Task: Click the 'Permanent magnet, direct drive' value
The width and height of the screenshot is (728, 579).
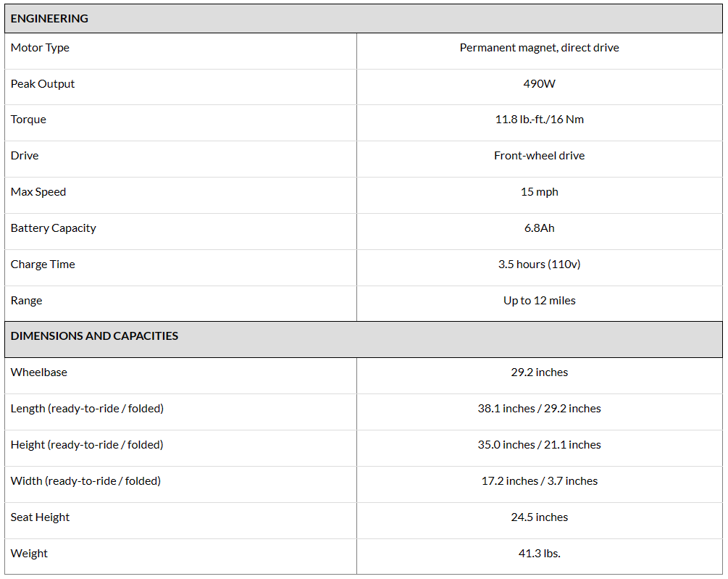Action: click(x=539, y=48)
